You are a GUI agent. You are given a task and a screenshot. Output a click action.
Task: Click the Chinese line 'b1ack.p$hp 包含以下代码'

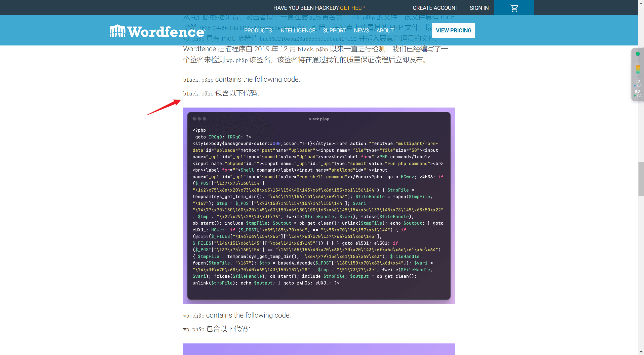click(221, 93)
